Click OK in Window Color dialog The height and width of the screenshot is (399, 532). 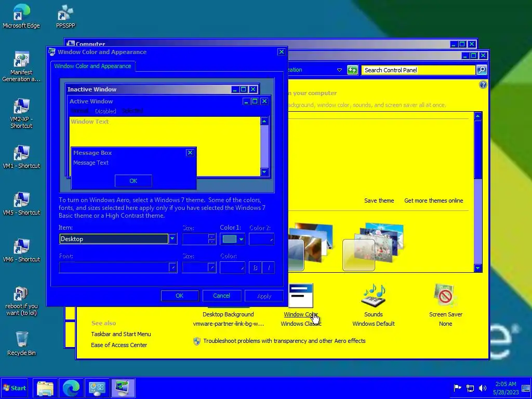click(x=179, y=296)
